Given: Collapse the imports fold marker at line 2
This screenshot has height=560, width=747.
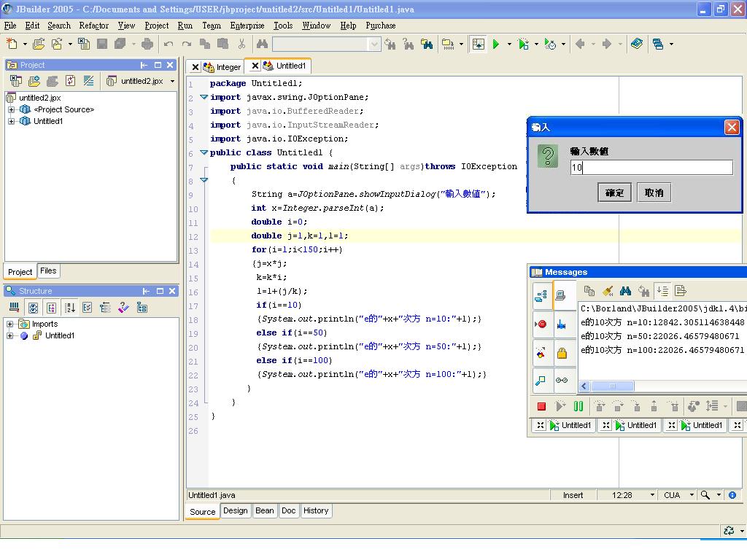Looking at the screenshot, I should point(204,97).
